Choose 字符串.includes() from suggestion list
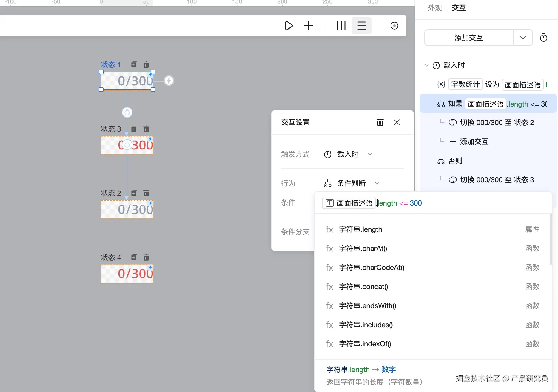 tap(433, 325)
